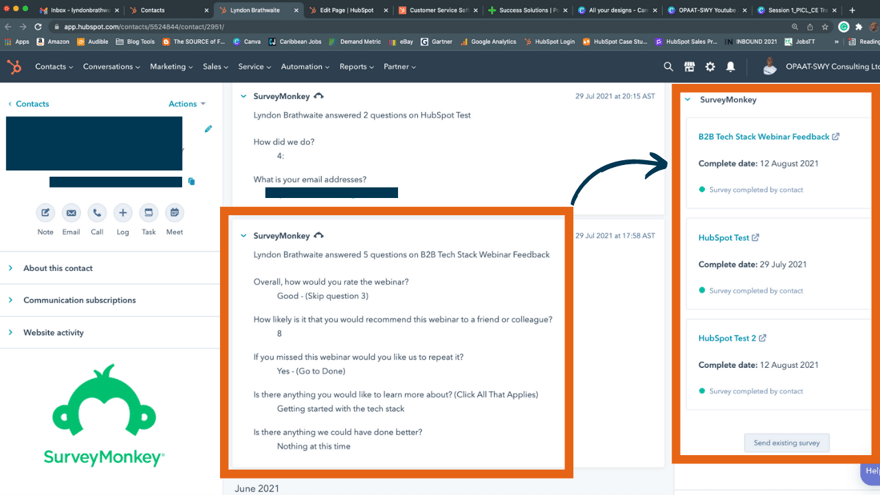Switch to All your designs Canva tab
Screen dimensions: 880x495
click(x=617, y=10)
